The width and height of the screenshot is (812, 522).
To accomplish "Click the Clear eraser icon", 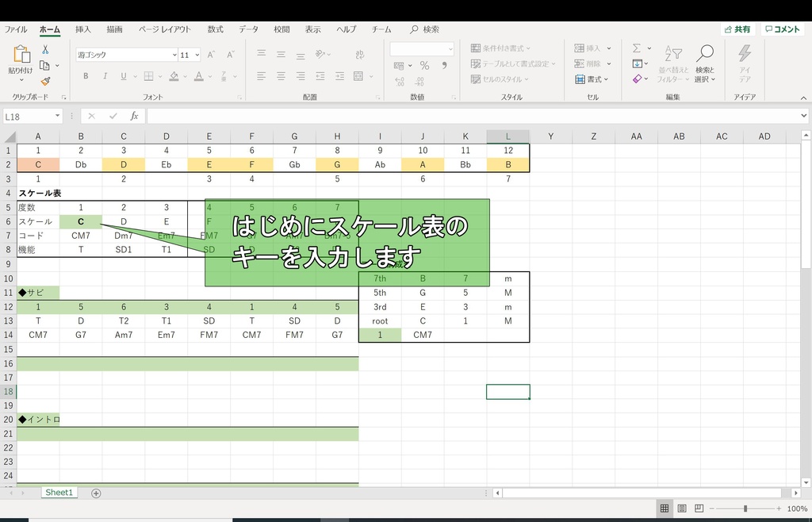I will click(638, 79).
